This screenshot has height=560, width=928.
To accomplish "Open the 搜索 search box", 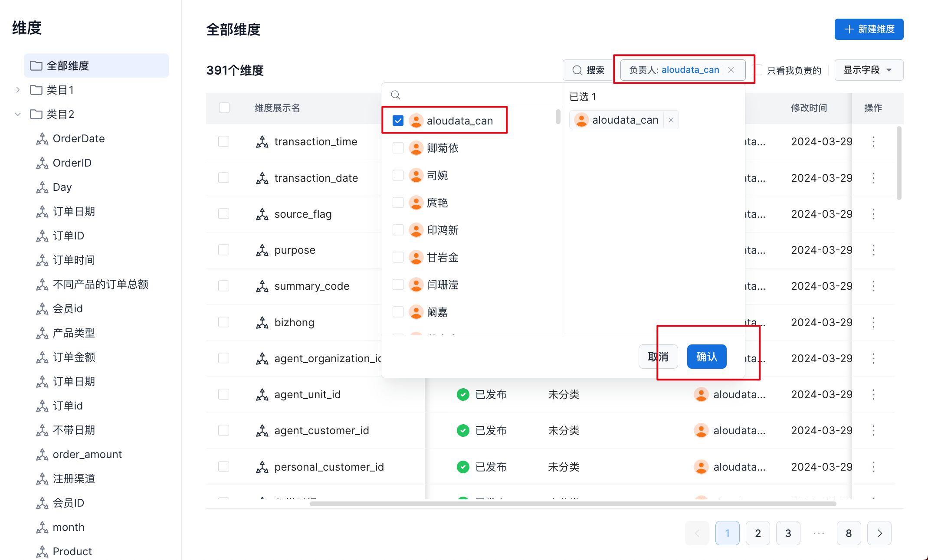I will 588,70.
